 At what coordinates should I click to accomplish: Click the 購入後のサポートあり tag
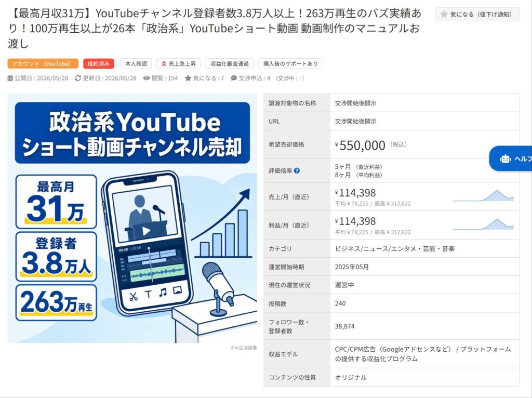click(x=290, y=64)
